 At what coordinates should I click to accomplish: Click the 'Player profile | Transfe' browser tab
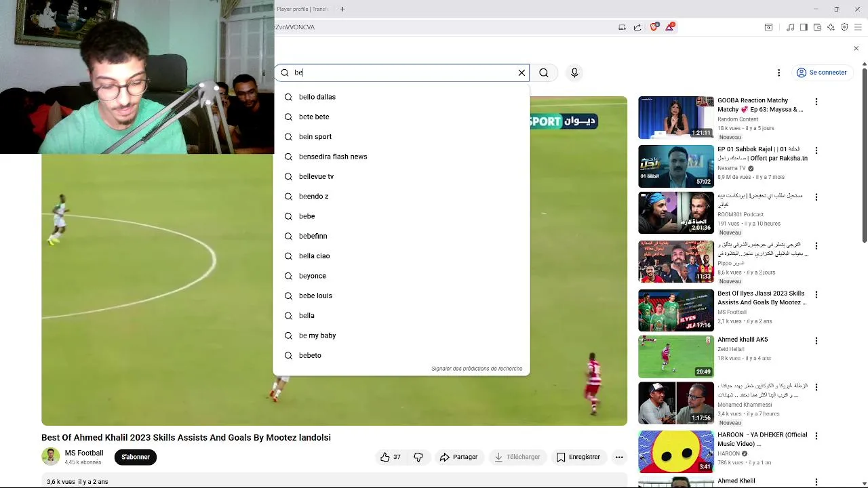coord(302,9)
